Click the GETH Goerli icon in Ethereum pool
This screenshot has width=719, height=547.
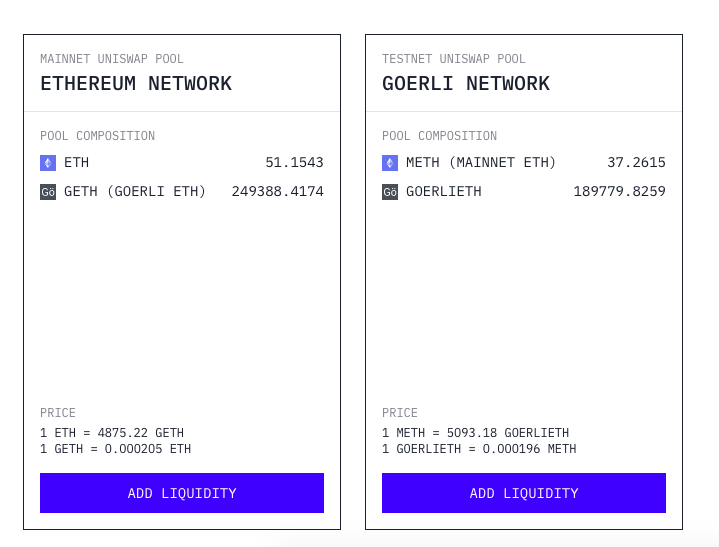click(x=48, y=192)
